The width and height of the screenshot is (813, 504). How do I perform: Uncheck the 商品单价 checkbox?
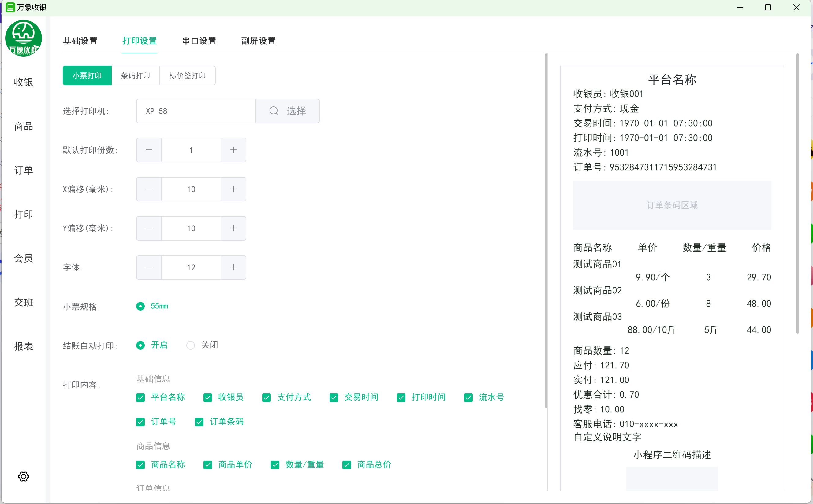[x=207, y=465]
